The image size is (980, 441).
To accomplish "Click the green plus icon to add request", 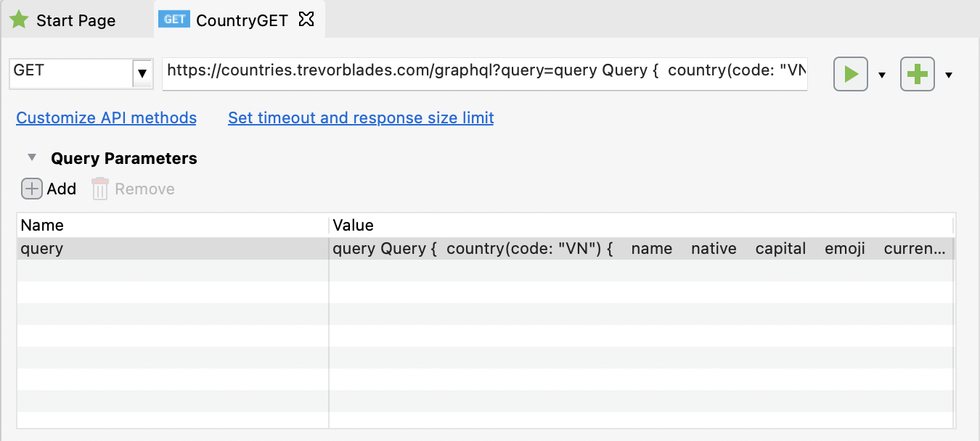I will tap(918, 73).
